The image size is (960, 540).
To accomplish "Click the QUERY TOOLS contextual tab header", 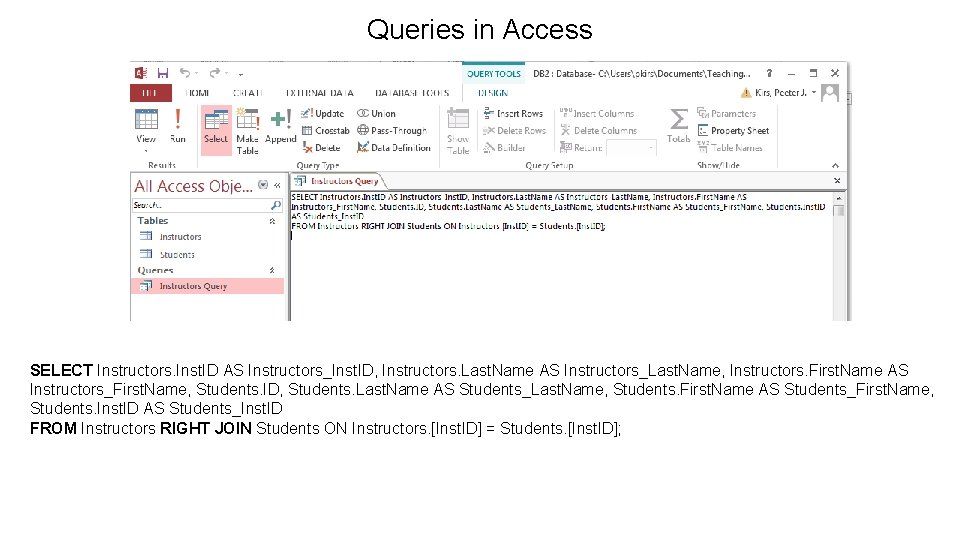I will click(x=493, y=73).
